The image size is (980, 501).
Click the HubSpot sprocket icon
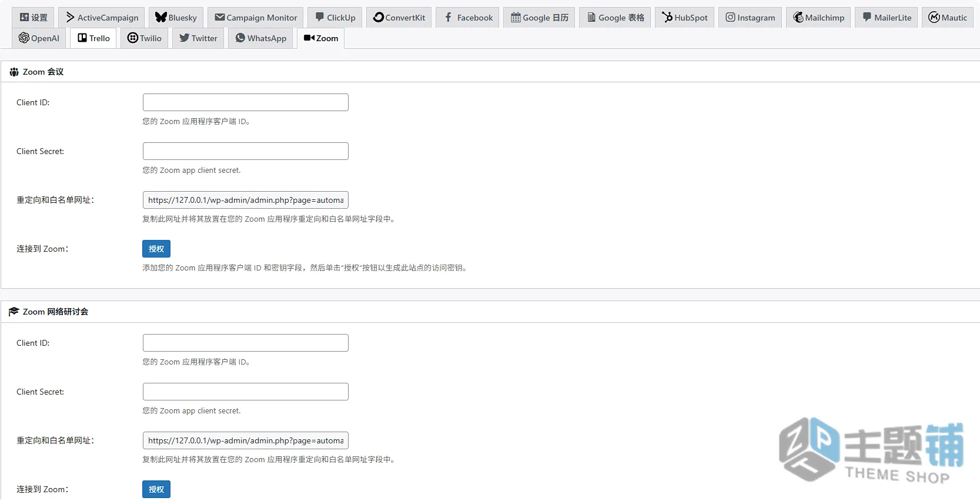pos(667,18)
